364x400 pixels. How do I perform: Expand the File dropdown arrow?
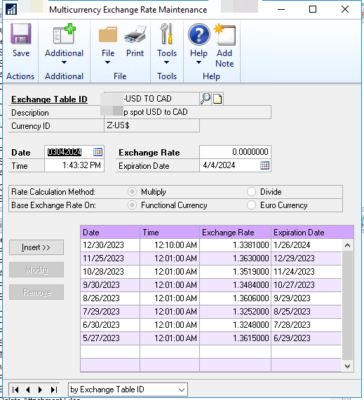(108, 62)
